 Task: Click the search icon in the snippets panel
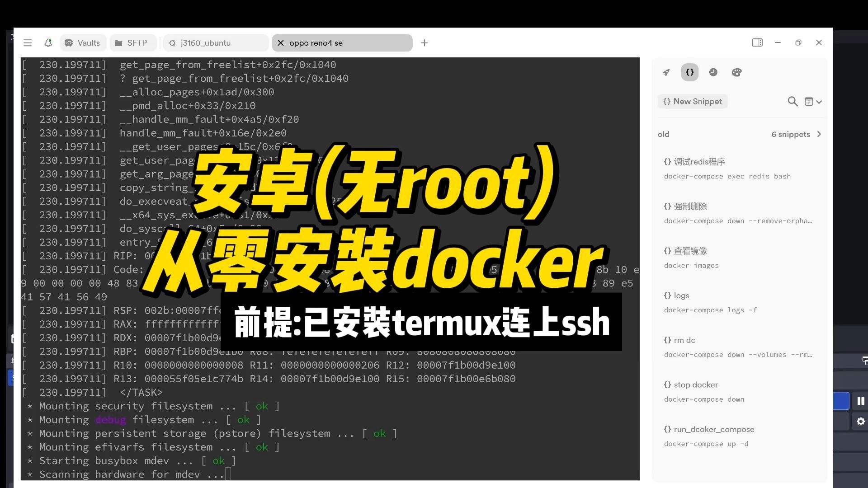793,102
